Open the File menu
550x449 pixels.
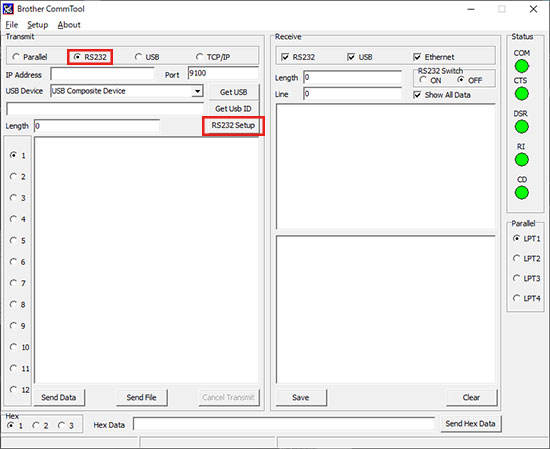(12, 25)
